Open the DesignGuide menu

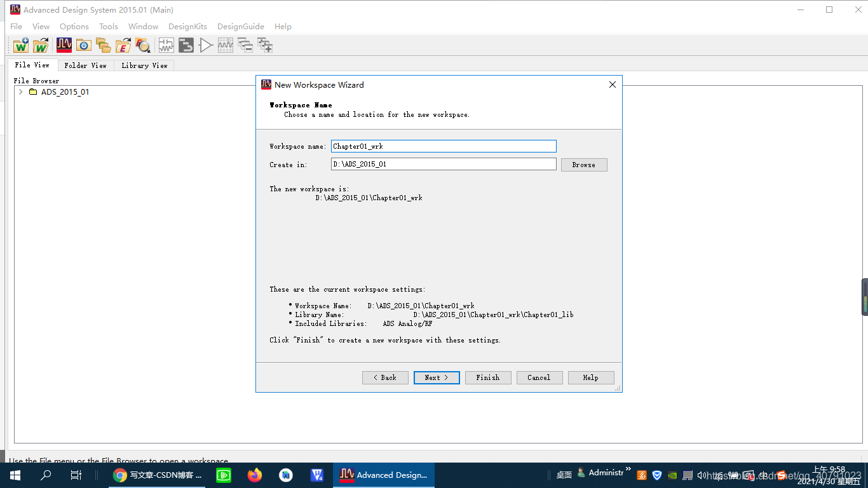pyautogui.click(x=241, y=26)
